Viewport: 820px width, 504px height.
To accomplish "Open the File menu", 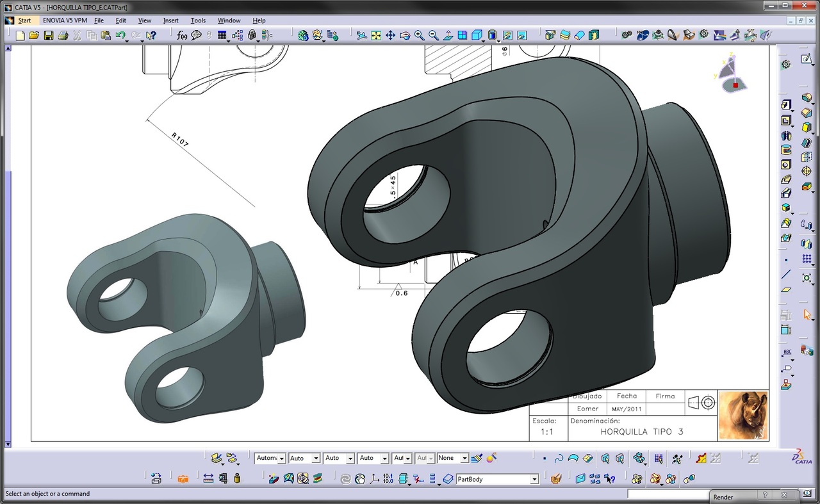I will click(99, 20).
